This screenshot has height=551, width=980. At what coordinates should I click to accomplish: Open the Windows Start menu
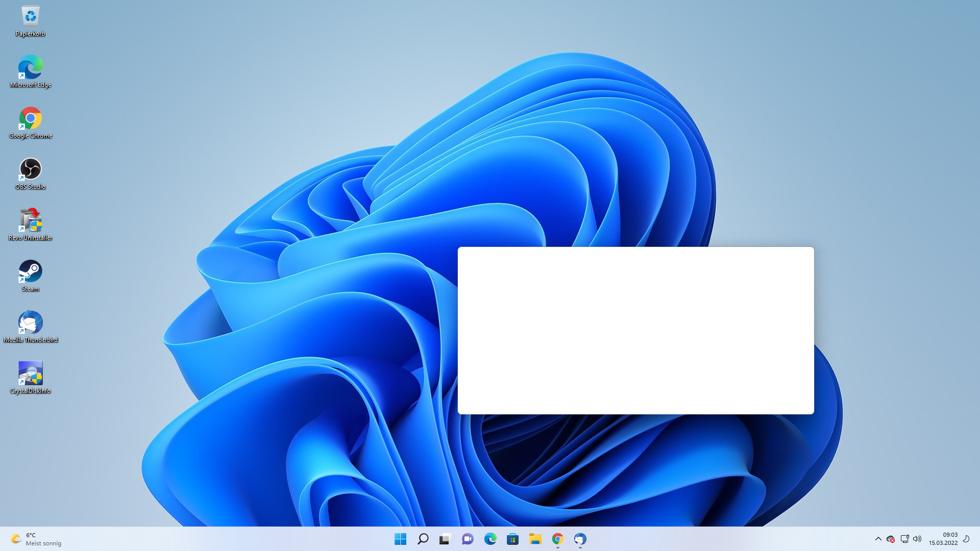click(x=400, y=539)
